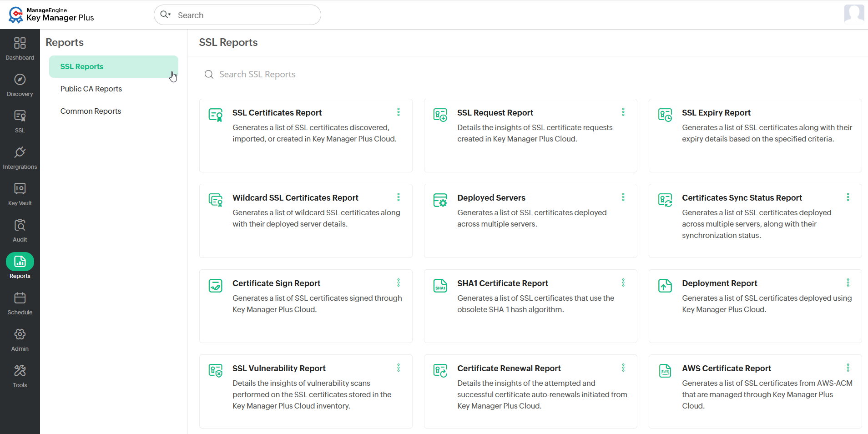Viewport: 868px width, 434px height.
Task: Click the Deployment Report card icon
Action: click(x=665, y=285)
